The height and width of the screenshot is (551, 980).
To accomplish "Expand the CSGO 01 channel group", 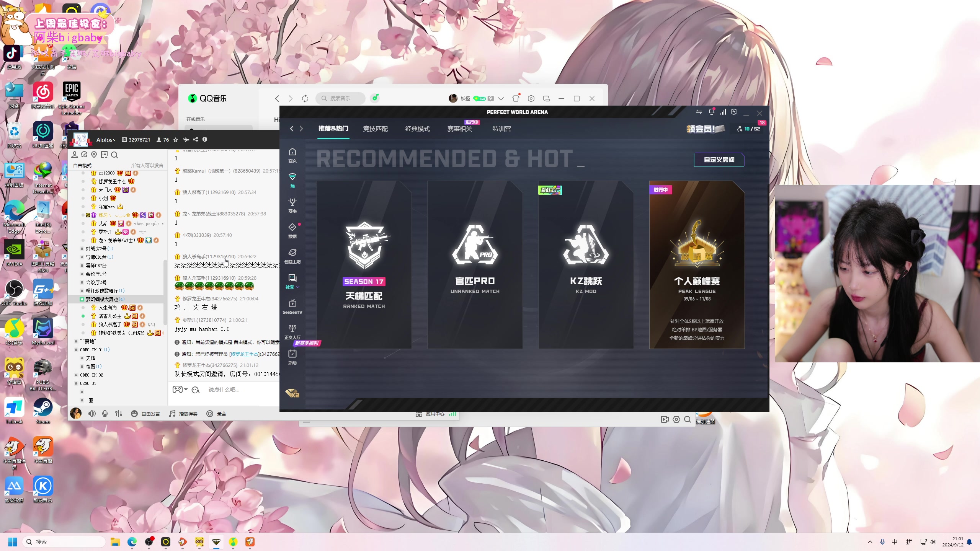I will tap(86, 383).
